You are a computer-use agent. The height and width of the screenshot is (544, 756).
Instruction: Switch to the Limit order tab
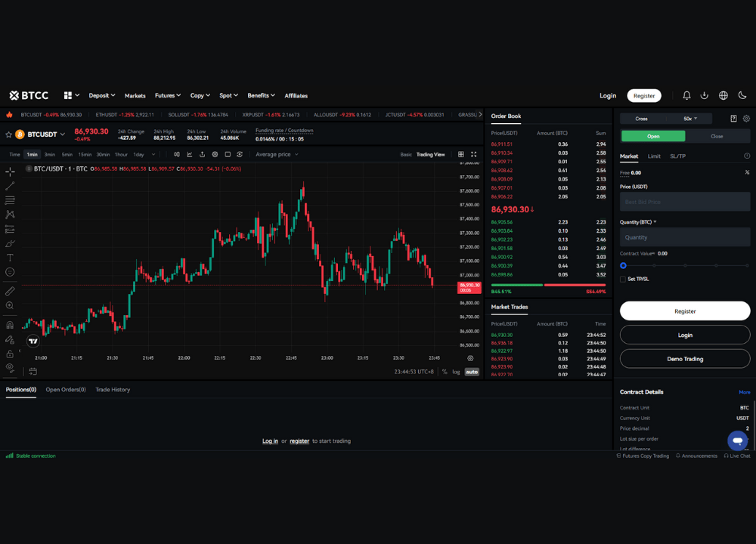pos(654,156)
